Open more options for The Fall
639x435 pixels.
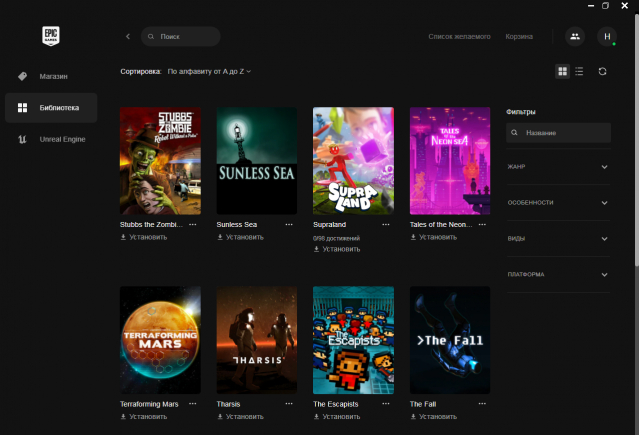(482, 404)
